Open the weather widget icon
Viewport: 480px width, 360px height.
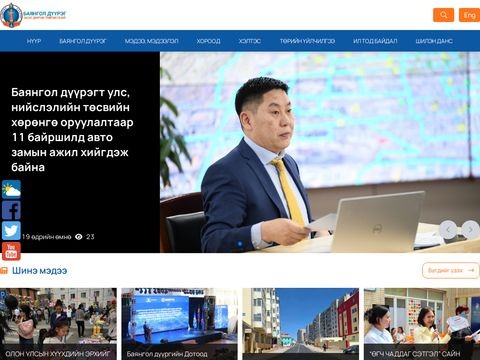[11, 189]
